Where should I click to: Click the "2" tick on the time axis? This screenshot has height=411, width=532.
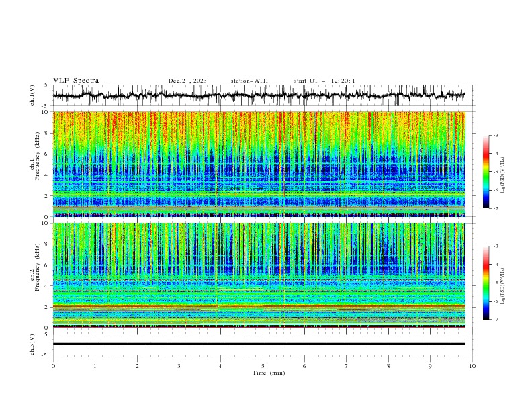[x=137, y=366]
